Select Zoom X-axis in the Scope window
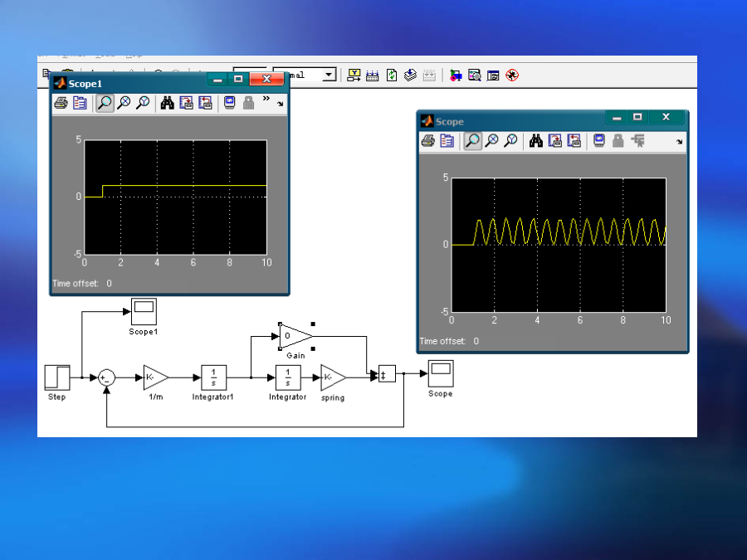Viewport: 747px width, 560px height. (491, 141)
